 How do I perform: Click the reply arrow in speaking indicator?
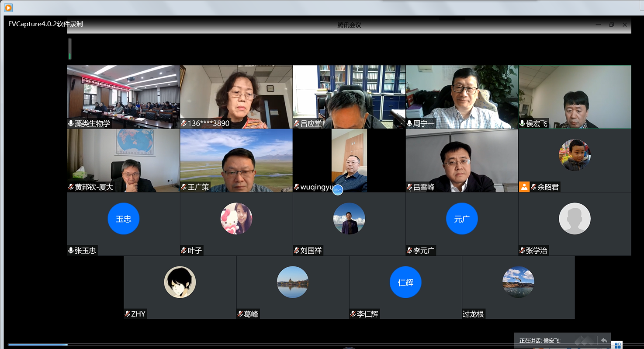[604, 340]
